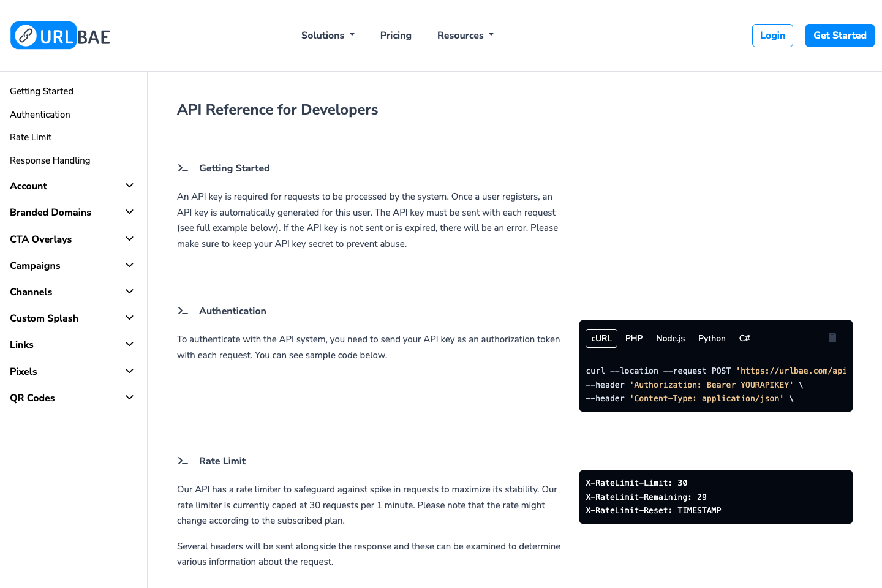Navigate to Response Handling in sidebar
Viewport: 882px width, 588px height.
[50, 160]
